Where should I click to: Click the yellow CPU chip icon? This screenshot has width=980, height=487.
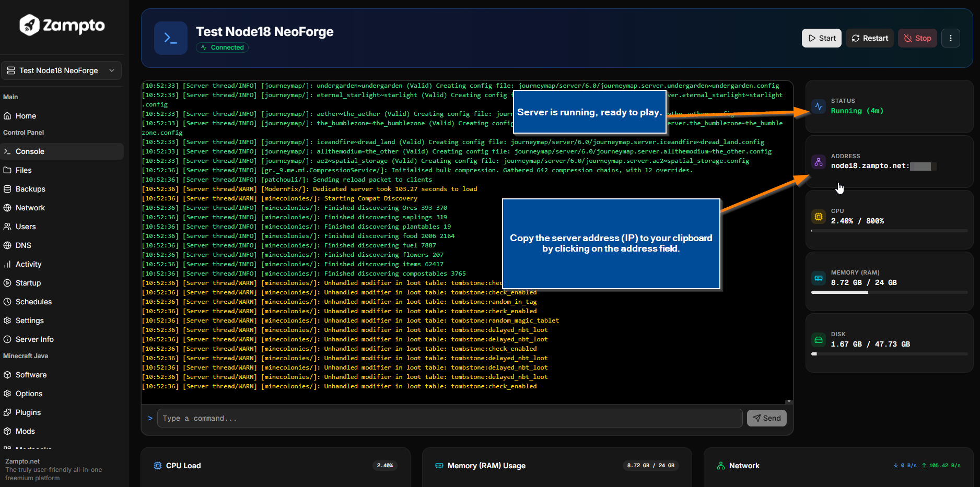click(818, 216)
